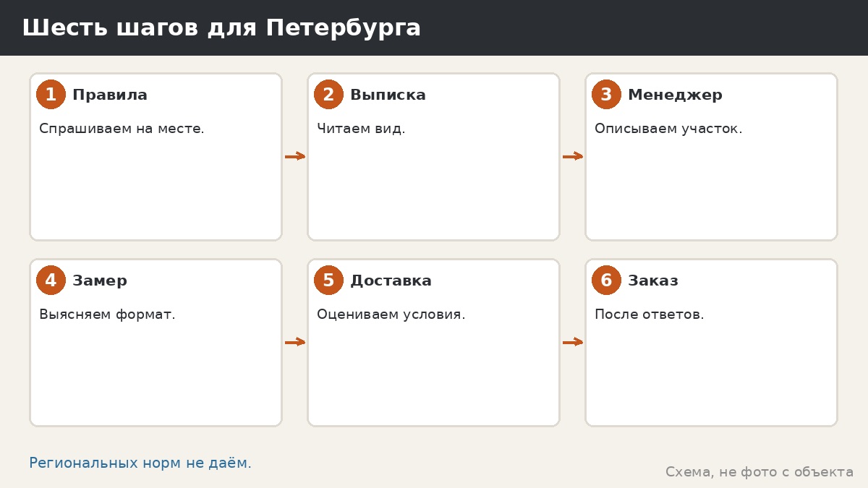Click the arrow from Правила to Выписка
The image size is (868, 488).
295,156
